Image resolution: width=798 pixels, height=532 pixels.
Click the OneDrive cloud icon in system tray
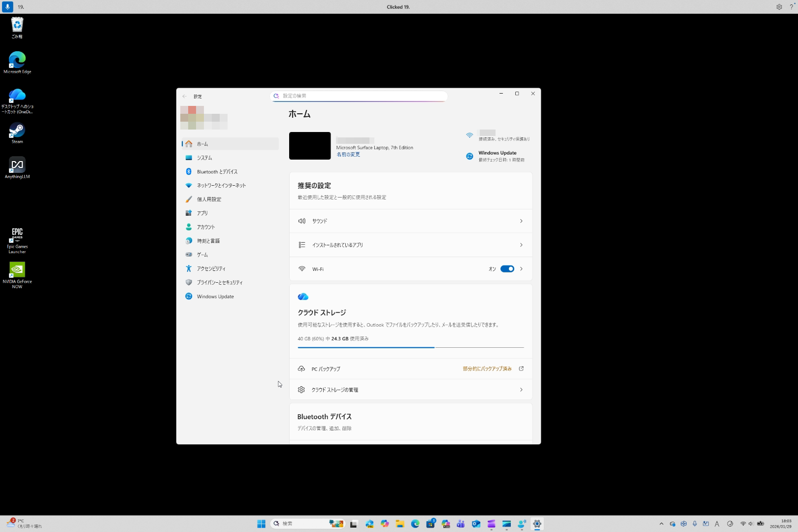pyautogui.click(x=672, y=524)
